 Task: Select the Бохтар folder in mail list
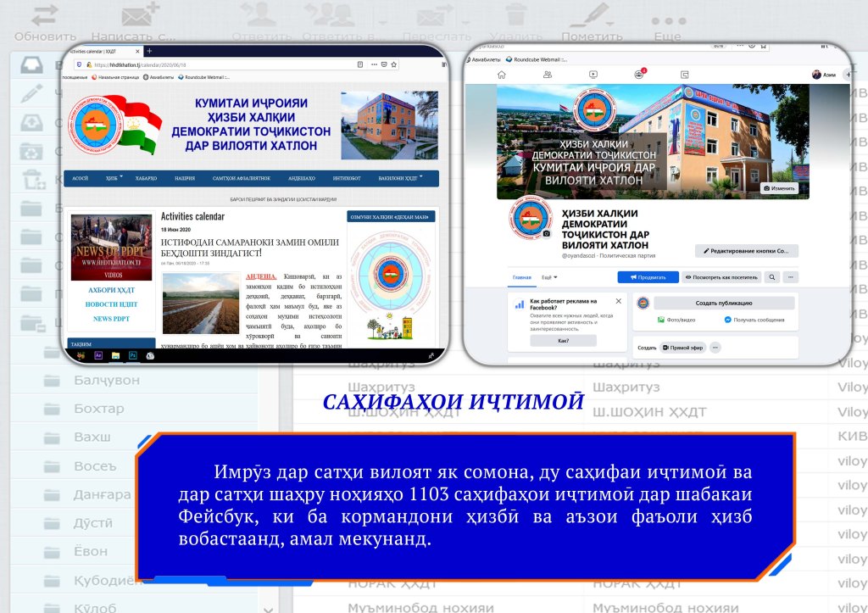pos(98,409)
